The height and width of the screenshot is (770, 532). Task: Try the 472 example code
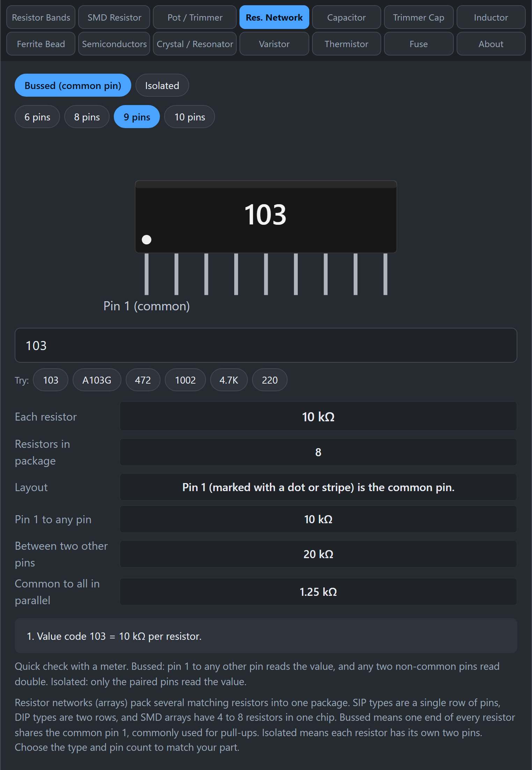click(143, 380)
